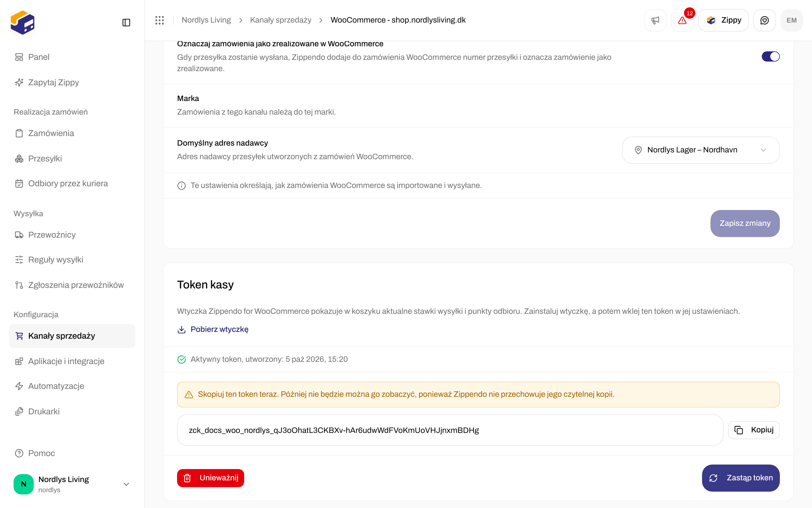
Task: Open Drukarki in the sidebar
Action: pos(72,411)
